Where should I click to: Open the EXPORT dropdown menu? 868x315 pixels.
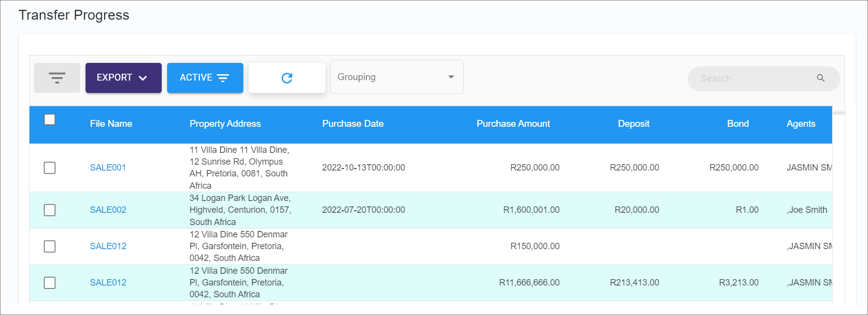(x=123, y=78)
